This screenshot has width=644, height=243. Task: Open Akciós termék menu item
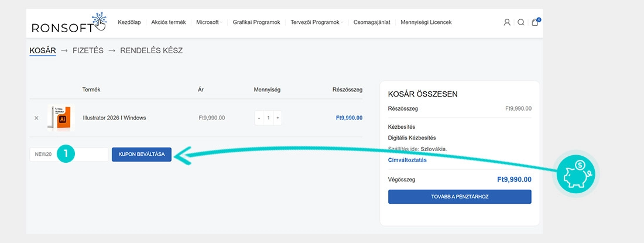pyautogui.click(x=169, y=22)
